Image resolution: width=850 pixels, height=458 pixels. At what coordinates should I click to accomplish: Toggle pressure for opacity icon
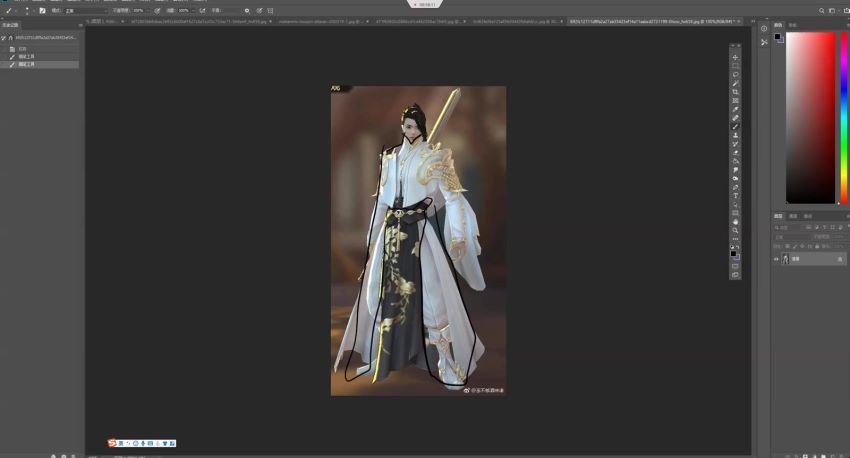pyautogui.click(x=157, y=10)
